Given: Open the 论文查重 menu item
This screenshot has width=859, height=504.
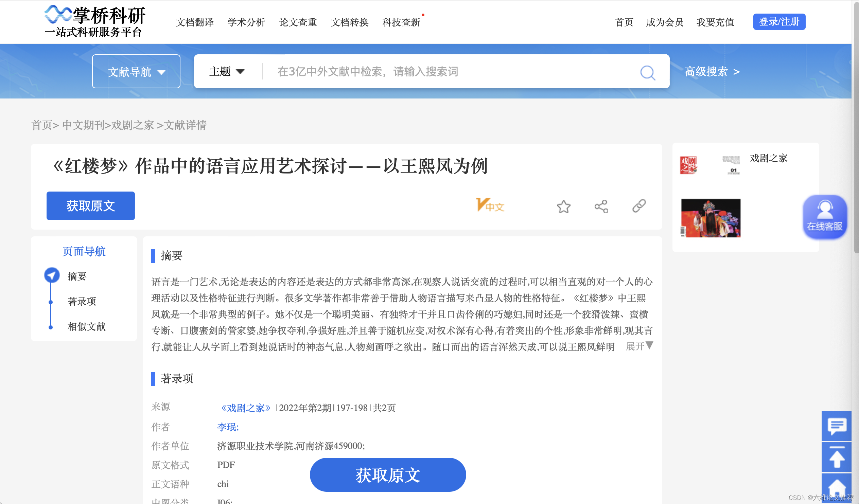Looking at the screenshot, I should [298, 22].
